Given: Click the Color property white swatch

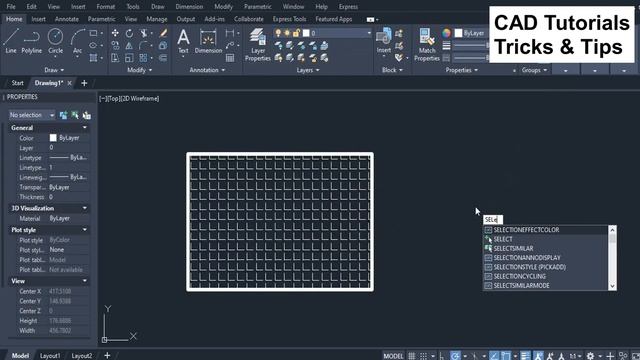Looking at the screenshot, I should (x=53, y=138).
